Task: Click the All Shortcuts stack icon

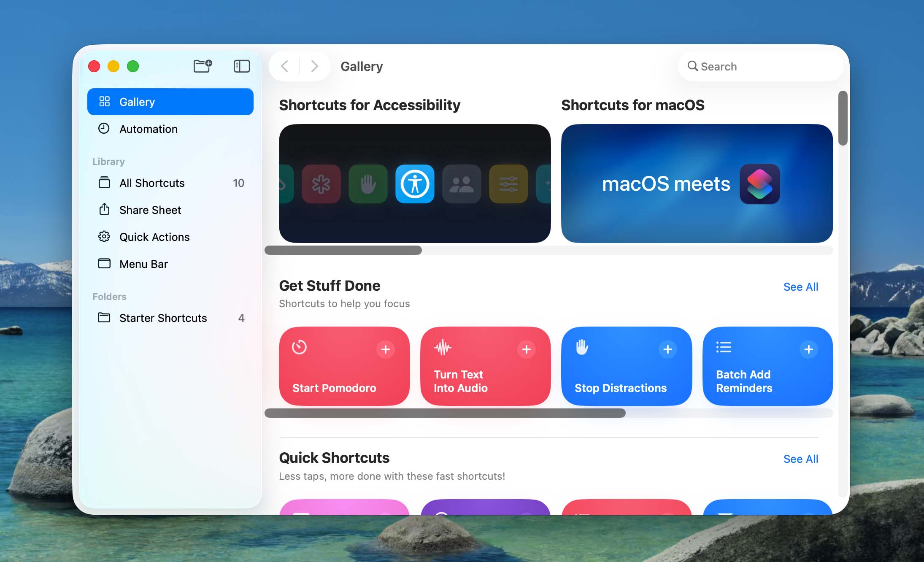Action: [104, 182]
